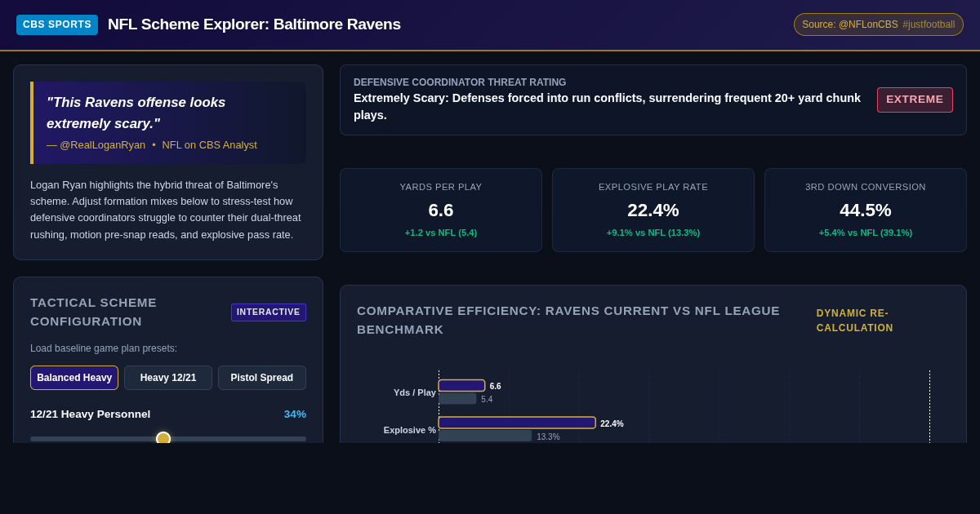This screenshot has width=980, height=514.
Task: Click the +9.1% vs NFL (13.3%) text
Action: point(653,233)
